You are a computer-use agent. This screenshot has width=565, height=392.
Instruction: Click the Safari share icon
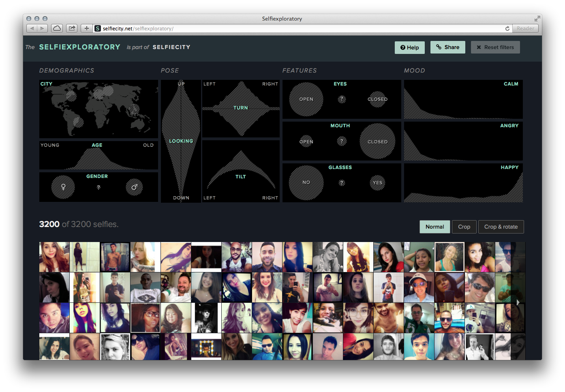(72, 28)
